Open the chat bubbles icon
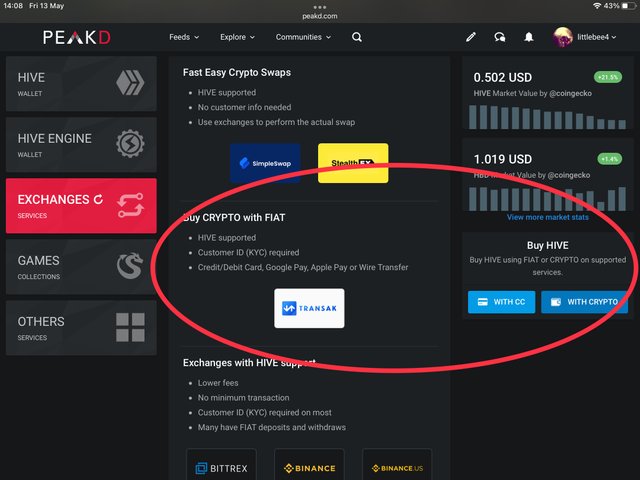This screenshot has height=480, width=640. pos(500,37)
